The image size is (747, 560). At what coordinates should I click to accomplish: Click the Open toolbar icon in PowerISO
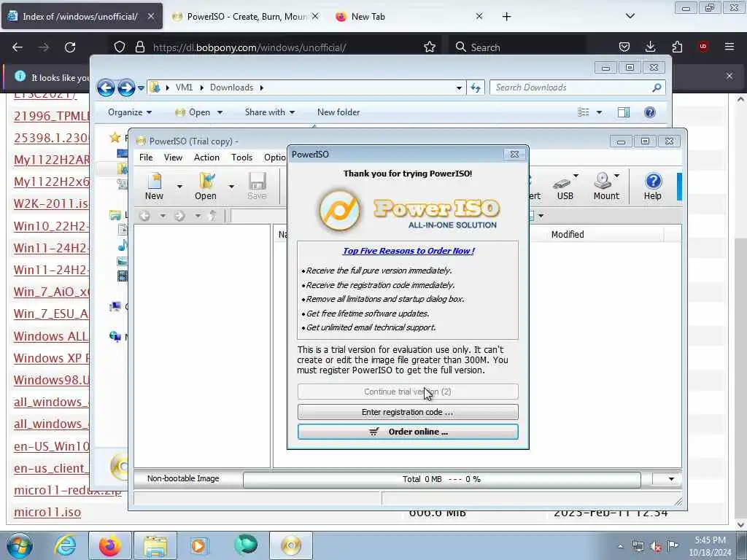point(205,186)
